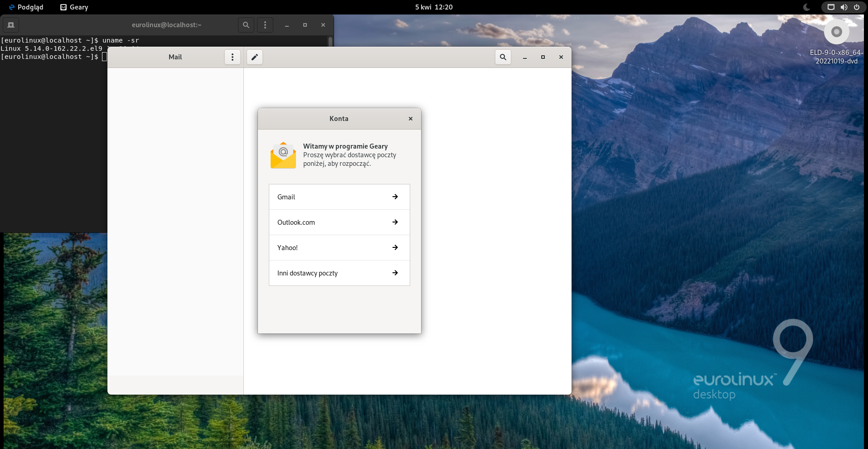Open Geary's search with the magnifier icon

pyautogui.click(x=503, y=57)
